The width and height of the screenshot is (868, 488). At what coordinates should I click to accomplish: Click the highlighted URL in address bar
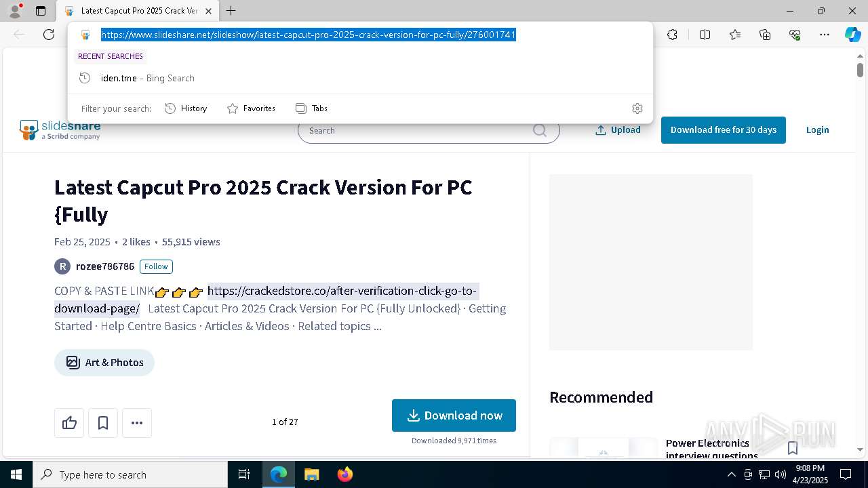click(309, 35)
